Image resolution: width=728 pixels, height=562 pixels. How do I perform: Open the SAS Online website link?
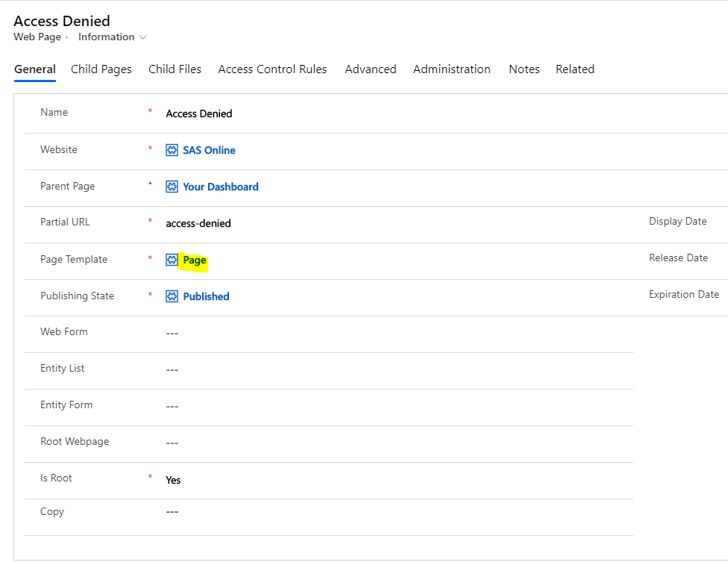[209, 150]
